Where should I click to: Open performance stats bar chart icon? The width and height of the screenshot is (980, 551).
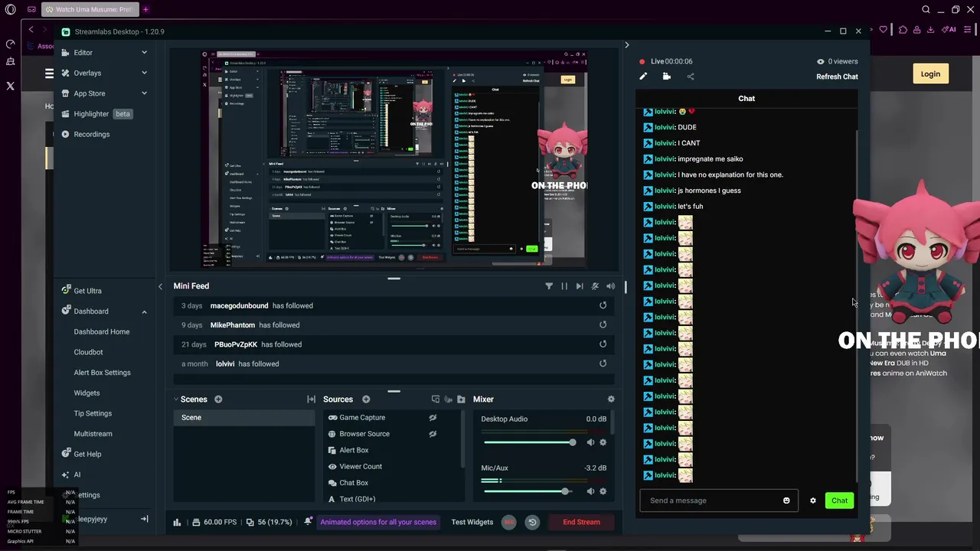(177, 522)
